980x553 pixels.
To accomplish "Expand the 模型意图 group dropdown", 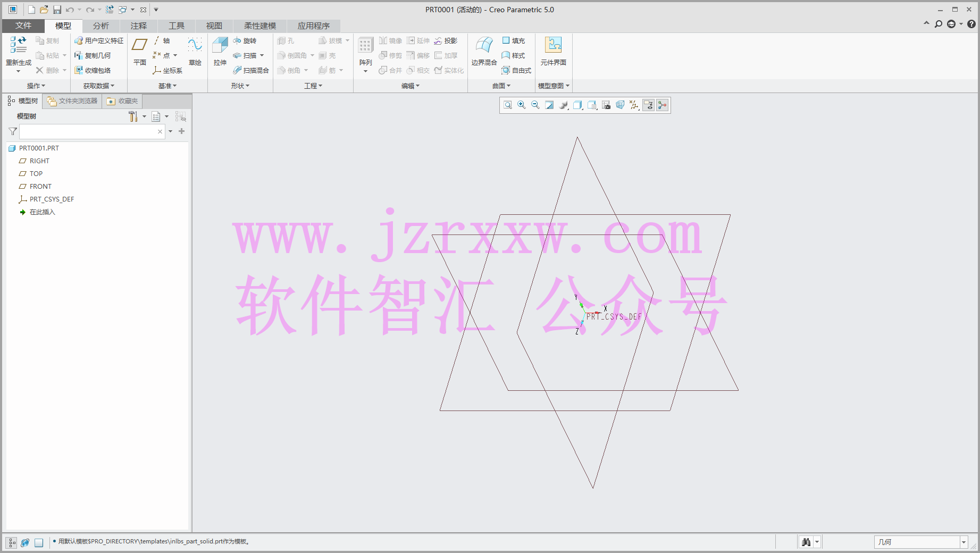I will point(554,86).
